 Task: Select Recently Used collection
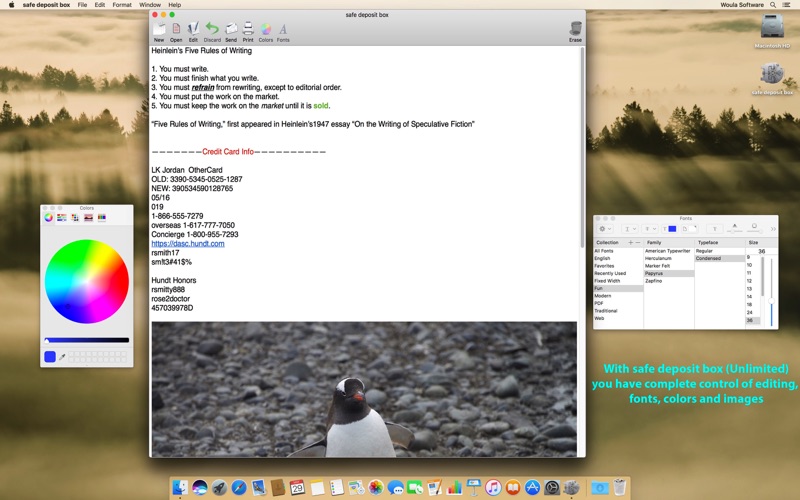[x=618, y=273]
